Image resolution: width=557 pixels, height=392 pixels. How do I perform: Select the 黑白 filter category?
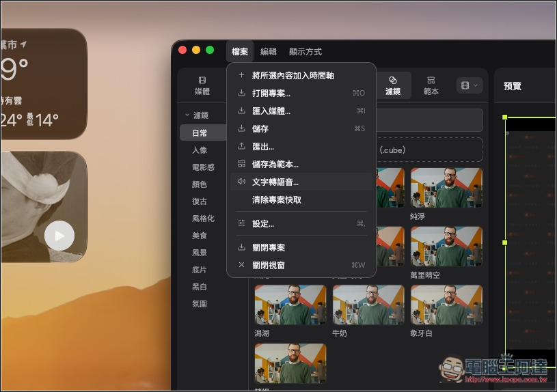(x=200, y=287)
